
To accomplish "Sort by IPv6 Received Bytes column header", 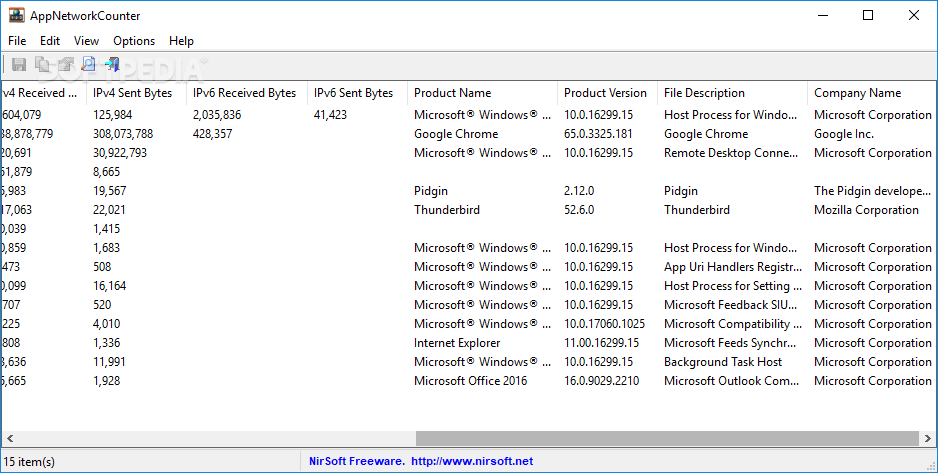I will pyautogui.click(x=246, y=93).
